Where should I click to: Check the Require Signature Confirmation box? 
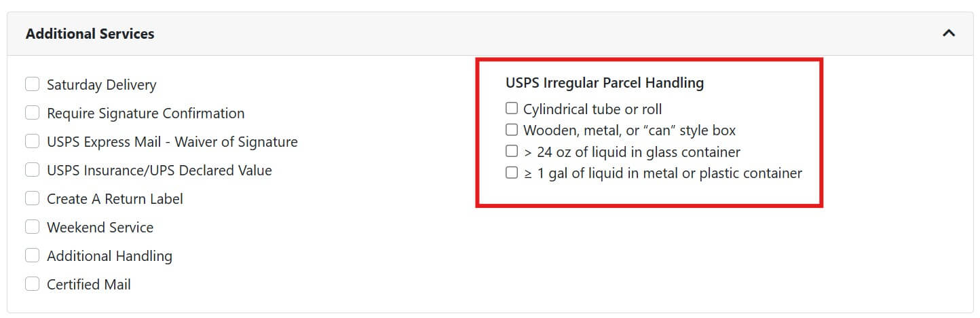(x=32, y=113)
